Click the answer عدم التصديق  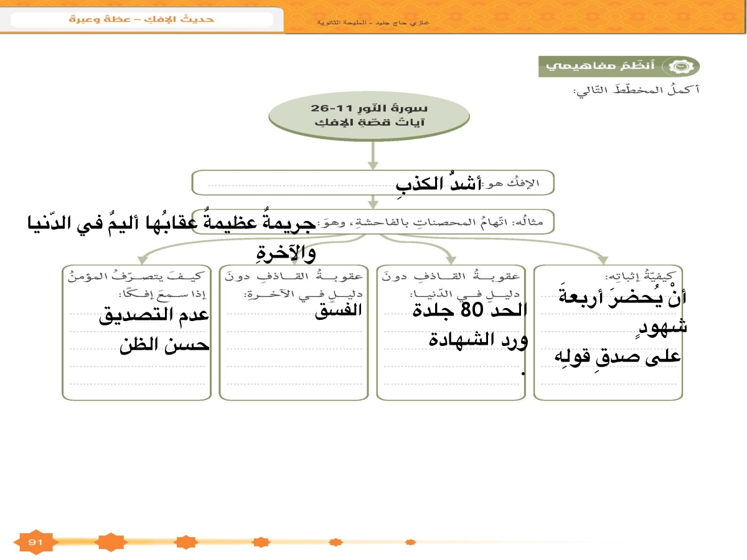(x=154, y=316)
